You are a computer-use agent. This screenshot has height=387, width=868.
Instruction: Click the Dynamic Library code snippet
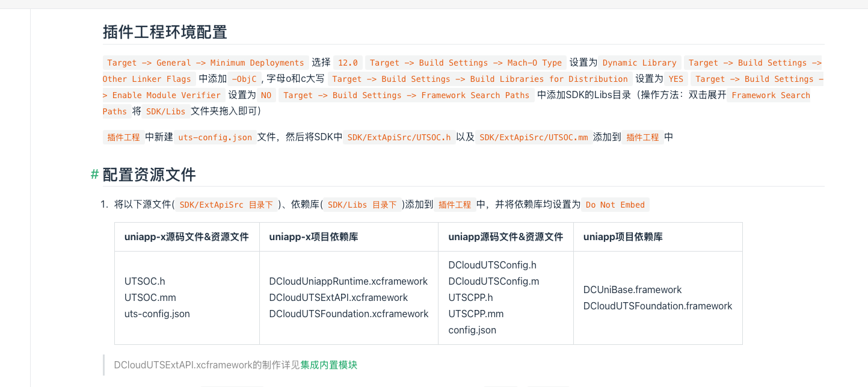[x=639, y=63]
